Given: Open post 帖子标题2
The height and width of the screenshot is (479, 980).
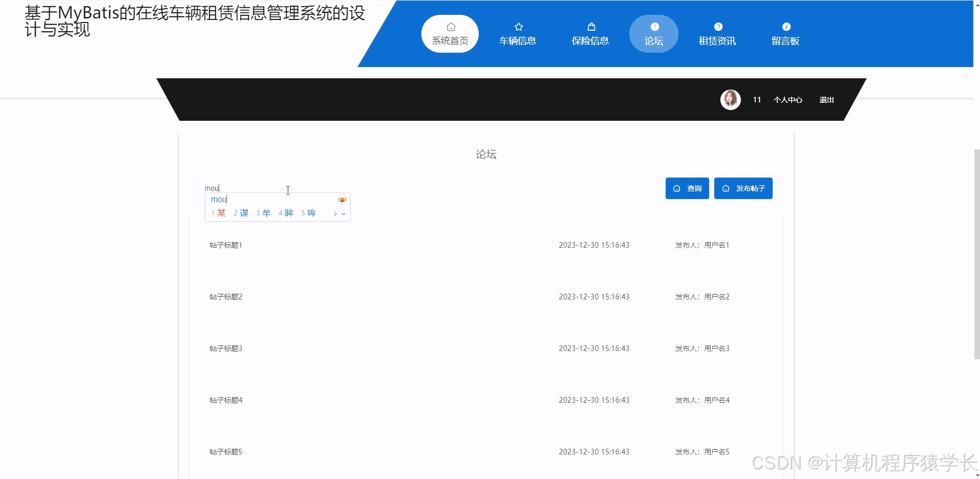Looking at the screenshot, I should [x=226, y=297].
